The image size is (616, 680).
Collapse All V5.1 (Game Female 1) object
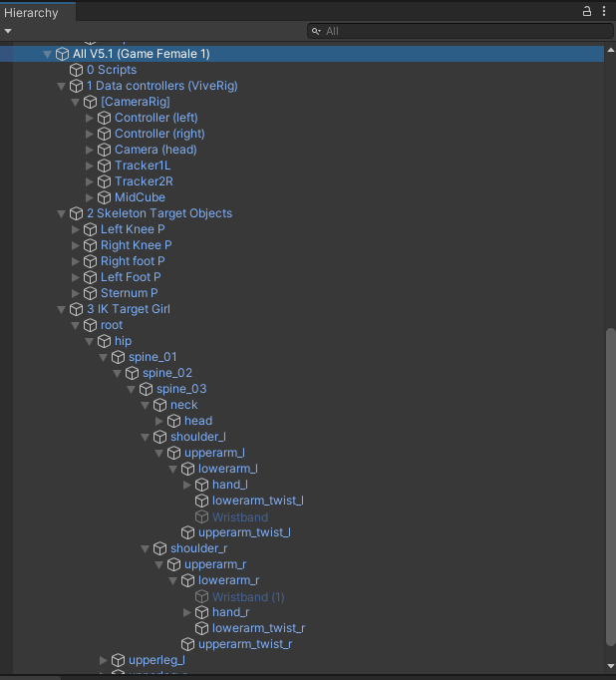[47, 54]
